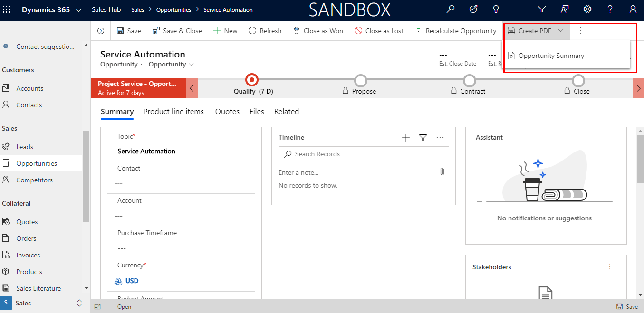The height and width of the screenshot is (313, 644).
Task: Click the note attachment paperclip icon
Action: 442,172
